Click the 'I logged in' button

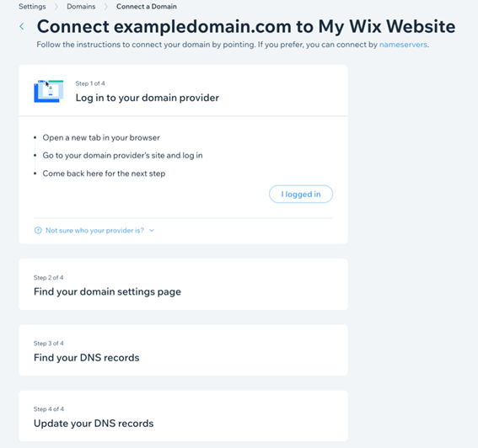point(301,194)
